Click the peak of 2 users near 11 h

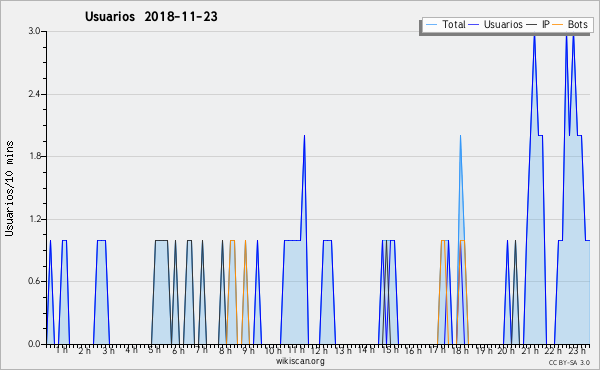click(x=304, y=135)
